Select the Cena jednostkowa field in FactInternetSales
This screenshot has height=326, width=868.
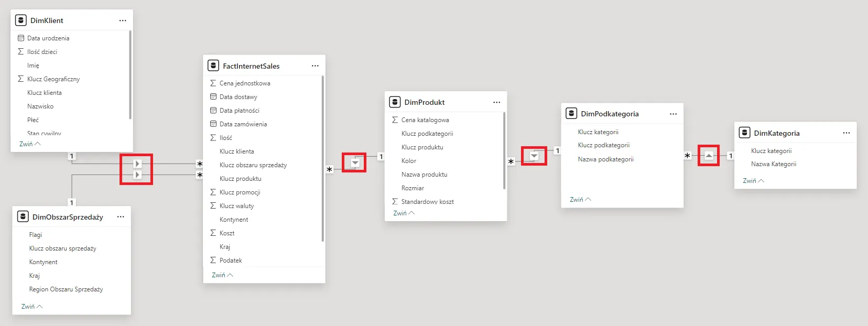click(x=245, y=83)
